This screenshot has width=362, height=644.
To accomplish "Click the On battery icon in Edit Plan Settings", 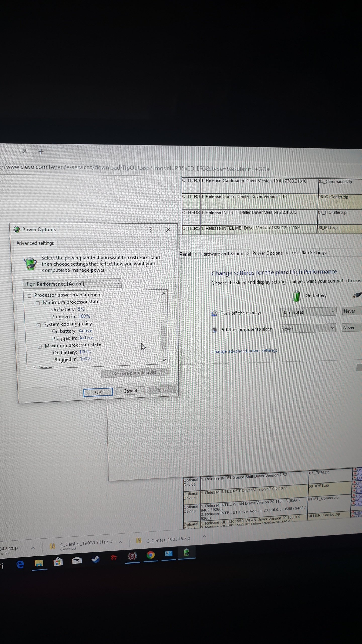I will coord(297,296).
